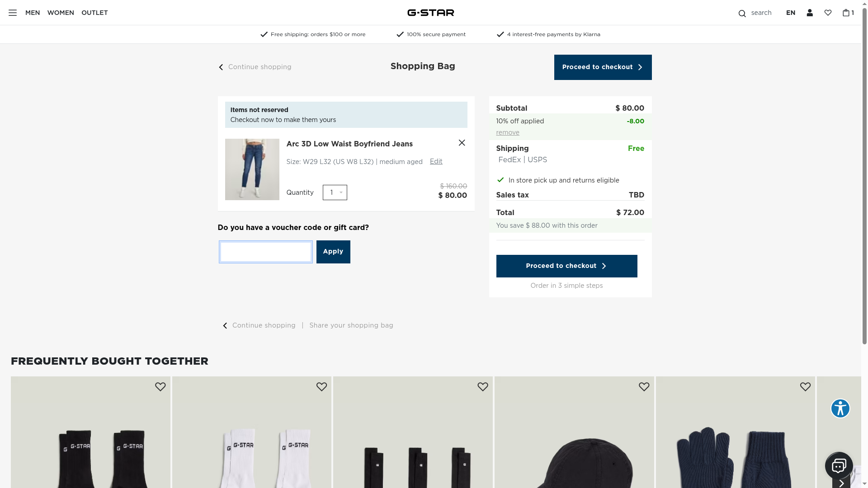Remove jeans with the X icon
Screen dimensions: 868x488
462,143
